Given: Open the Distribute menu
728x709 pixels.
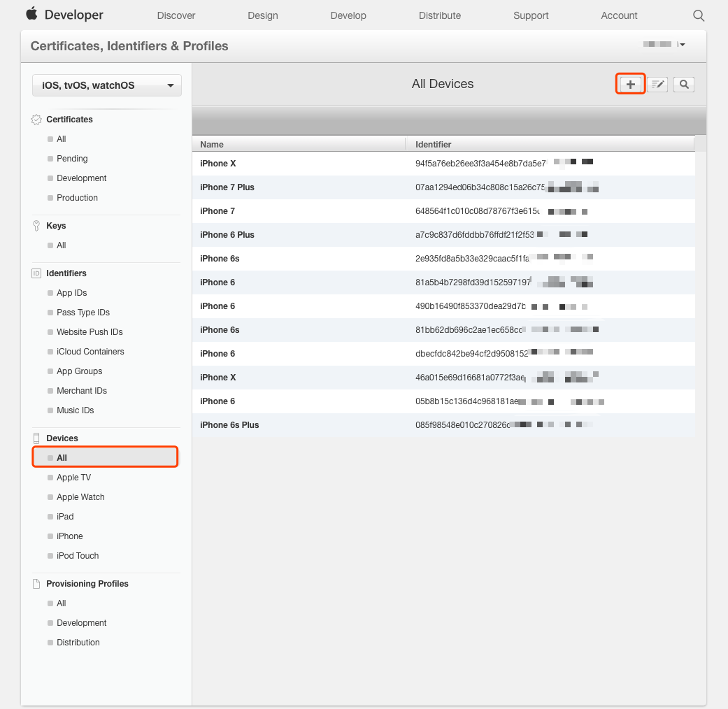Looking at the screenshot, I should pyautogui.click(x=440, y=15).
